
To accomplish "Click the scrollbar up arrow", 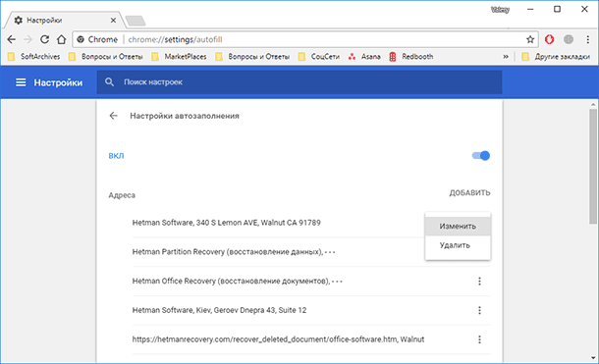I will pos(593,104).
